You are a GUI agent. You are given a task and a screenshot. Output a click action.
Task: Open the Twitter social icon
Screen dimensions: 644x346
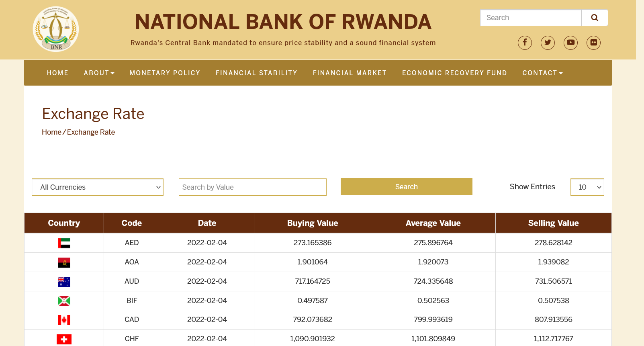point(548,43)
